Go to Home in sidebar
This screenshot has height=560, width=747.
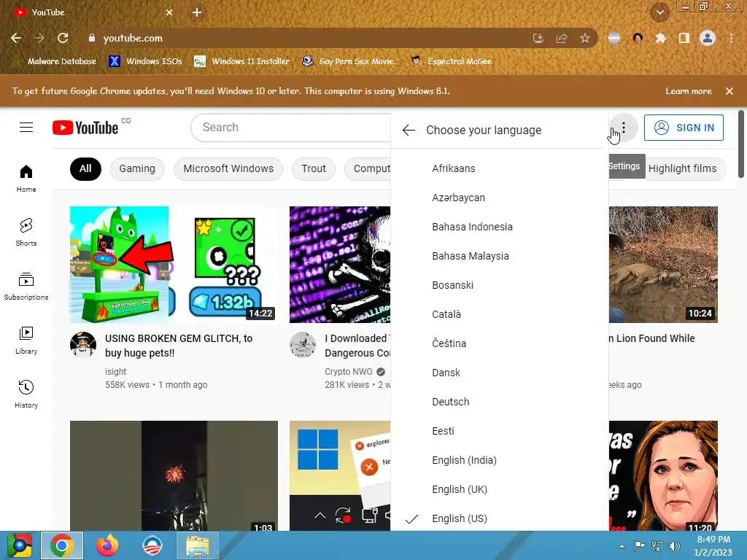click(26, 178)
